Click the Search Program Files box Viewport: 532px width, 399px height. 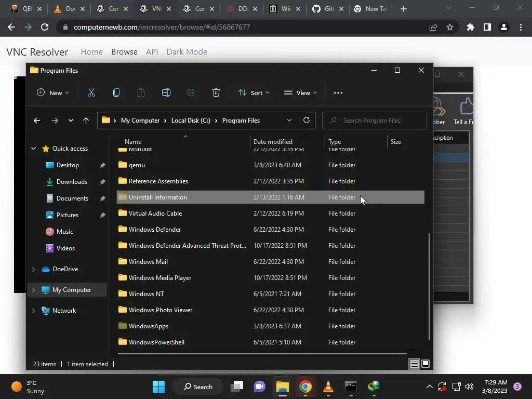click(374, 121)
